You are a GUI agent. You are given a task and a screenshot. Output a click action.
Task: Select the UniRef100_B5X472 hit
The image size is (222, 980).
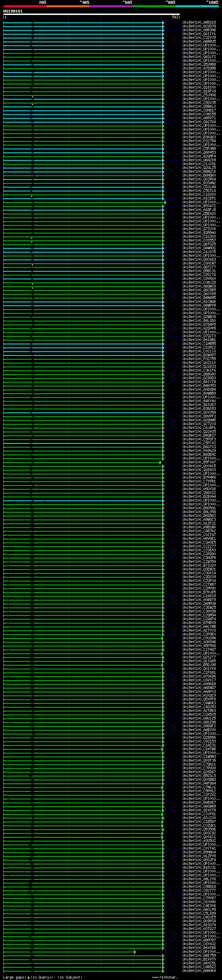(199, 206)
